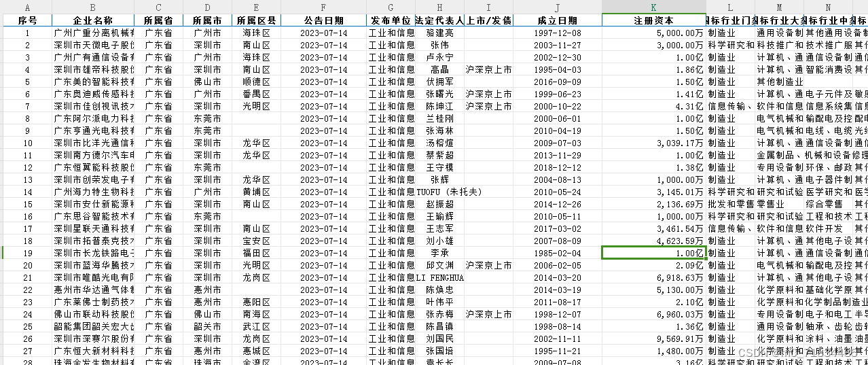Click the 序号 header cell

coord(27,20)
